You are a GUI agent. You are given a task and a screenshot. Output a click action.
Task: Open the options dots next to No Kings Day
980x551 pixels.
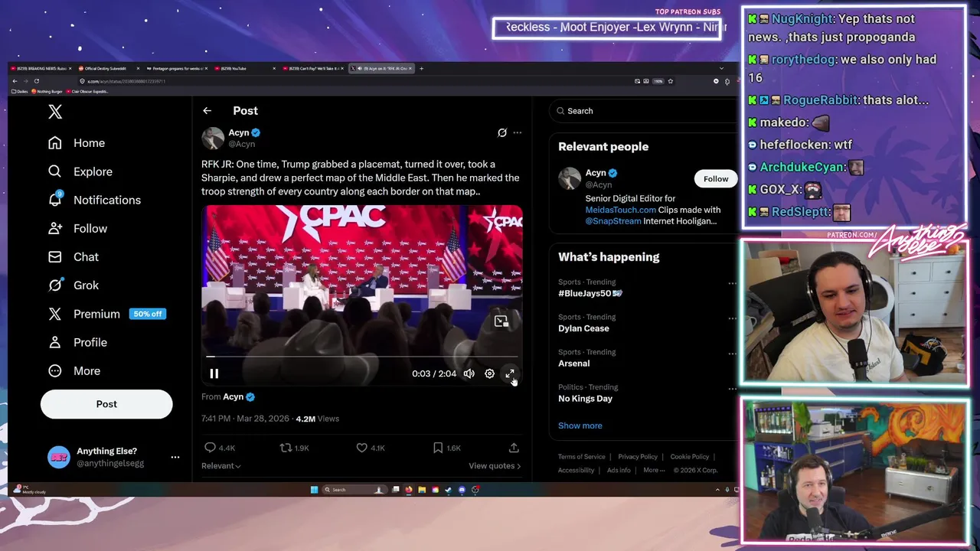(x=732, y=389)
